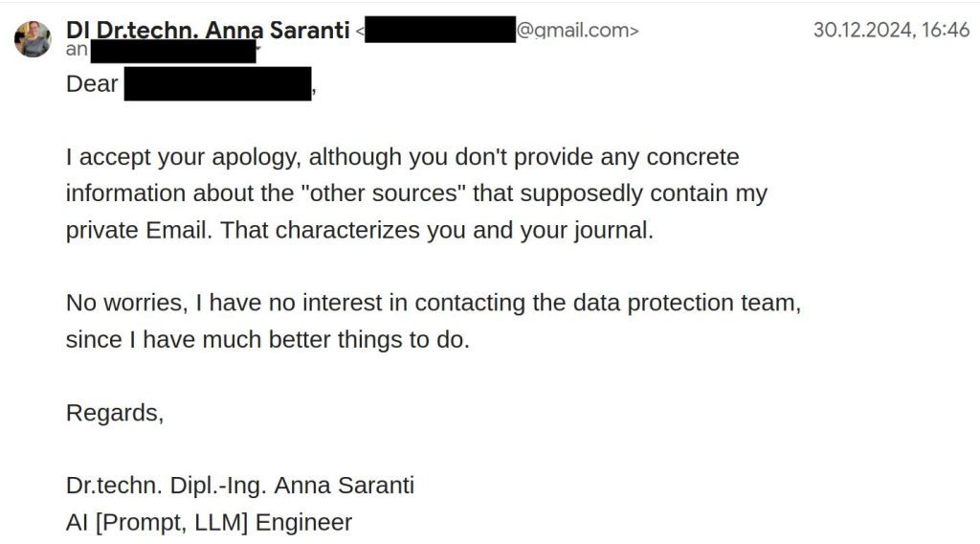The width and height of the screenshot is (980, 544).
Task: Click the sender name Anna Saranti in header
Action: click(x=208, y=30)
